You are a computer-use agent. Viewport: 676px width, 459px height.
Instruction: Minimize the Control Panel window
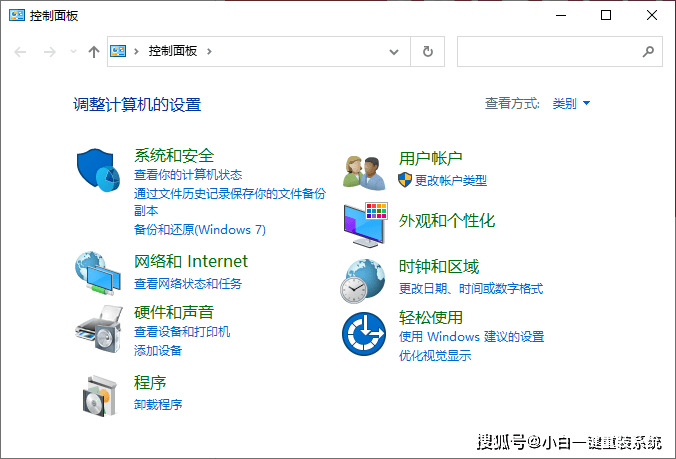click(x=561, y=16)
